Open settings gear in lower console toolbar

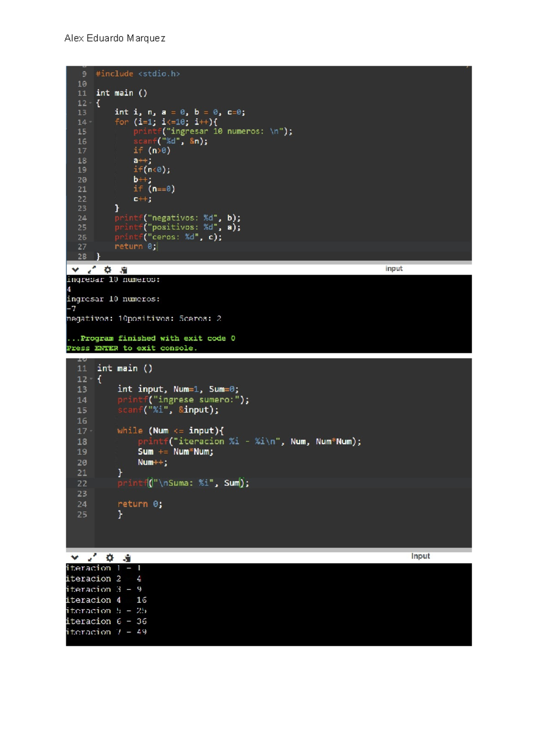(110, 557)
